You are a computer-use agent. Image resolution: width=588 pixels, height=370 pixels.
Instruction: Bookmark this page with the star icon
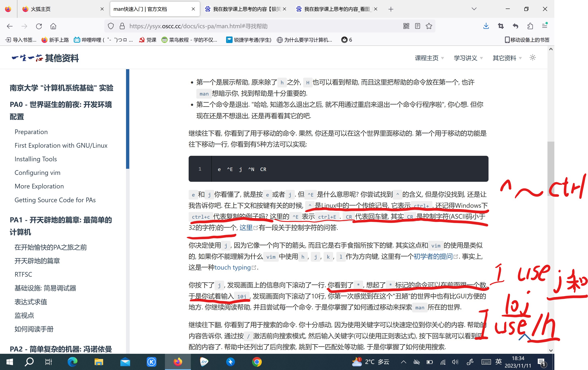[429, 26]
